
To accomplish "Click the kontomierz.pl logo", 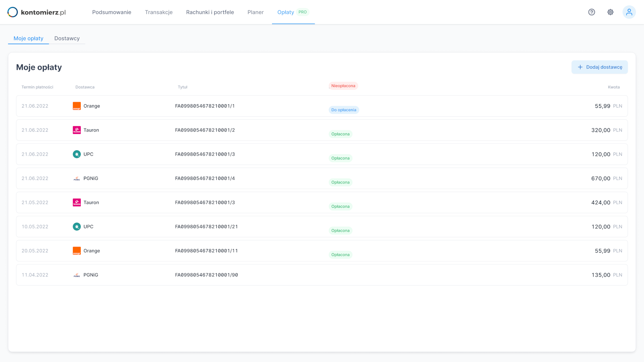I will coord(37,12).
